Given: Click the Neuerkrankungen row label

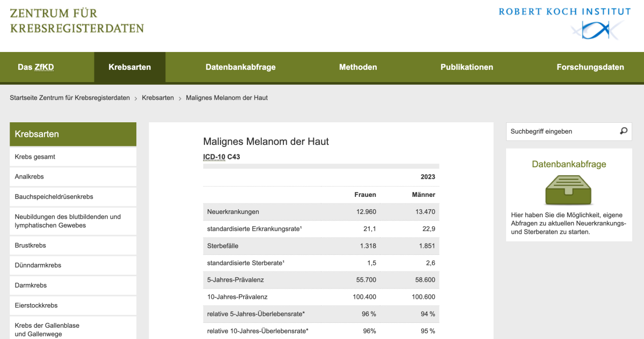Looking at the screenshot, I should click(x=233, y=212).
